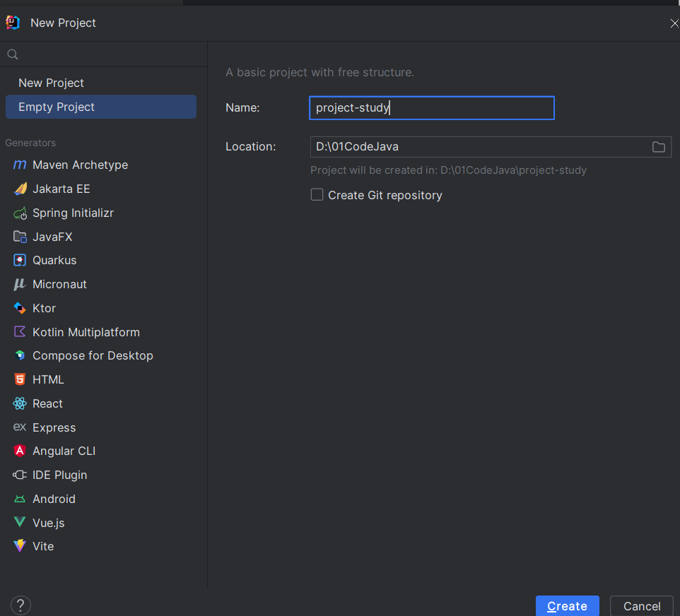Click the Cancel button
Image resolution: width=680 pixels, height=616 pixels.
(x=641, y=605)
